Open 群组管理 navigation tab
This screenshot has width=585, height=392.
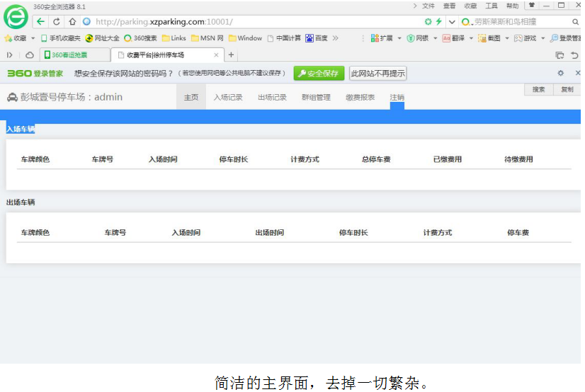[316, 97]
